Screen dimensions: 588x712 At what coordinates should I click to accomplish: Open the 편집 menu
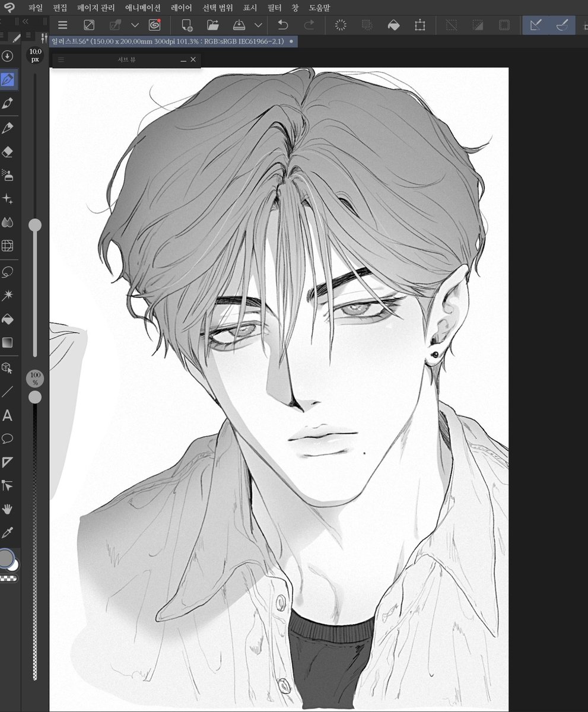[60, 8]
